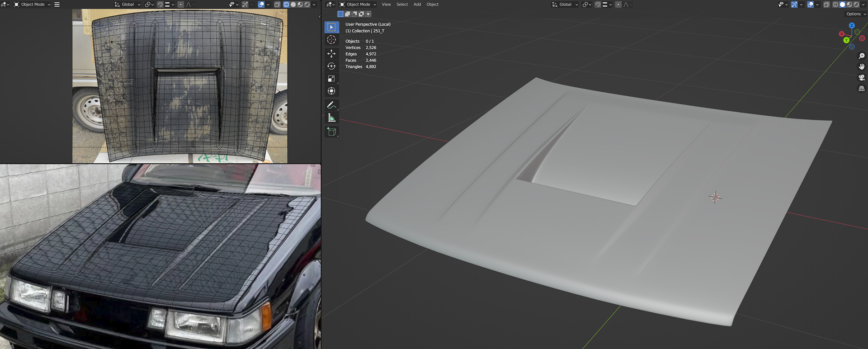868x349 pixels.
Task: Open snapping options dropdown in right viewport
Action: coord(608,5)
